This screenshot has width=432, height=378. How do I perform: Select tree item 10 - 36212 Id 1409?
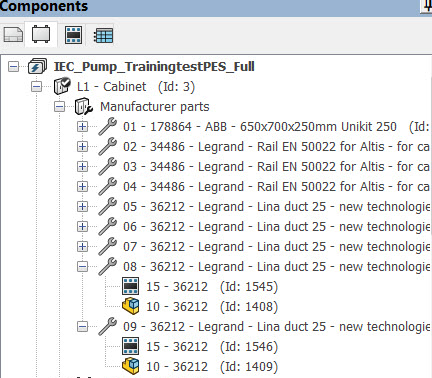click(x=212, y=367)
